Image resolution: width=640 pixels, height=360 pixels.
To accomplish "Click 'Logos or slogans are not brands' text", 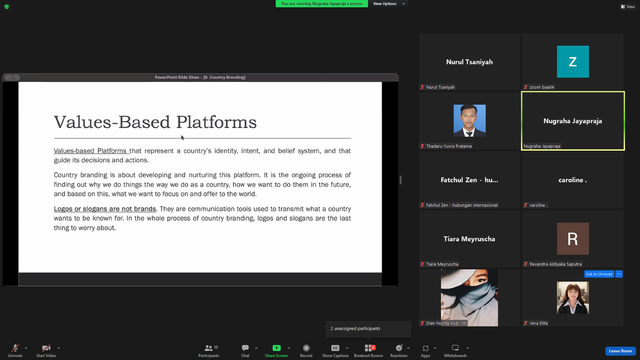I will (x=105, y=209).
